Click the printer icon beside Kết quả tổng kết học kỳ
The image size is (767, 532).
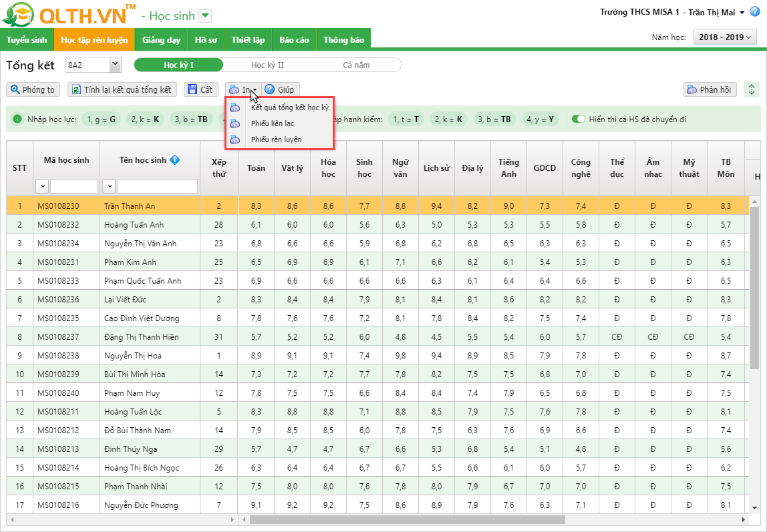pos(235,107)
